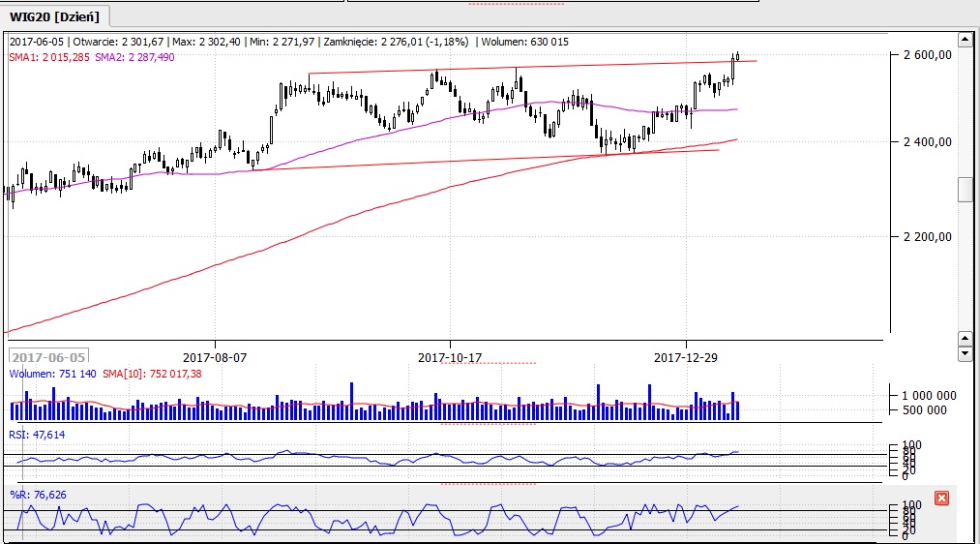Click the lower up arrow of the chart scrollbar
The image size is (980, 544).
click(x=965, y=338)
